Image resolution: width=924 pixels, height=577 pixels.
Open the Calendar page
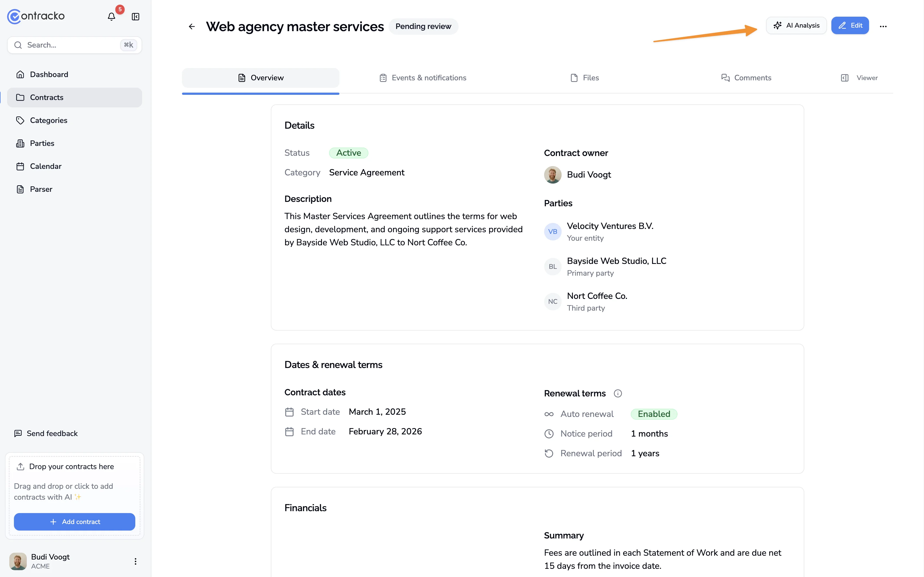(x=45, y=166)
